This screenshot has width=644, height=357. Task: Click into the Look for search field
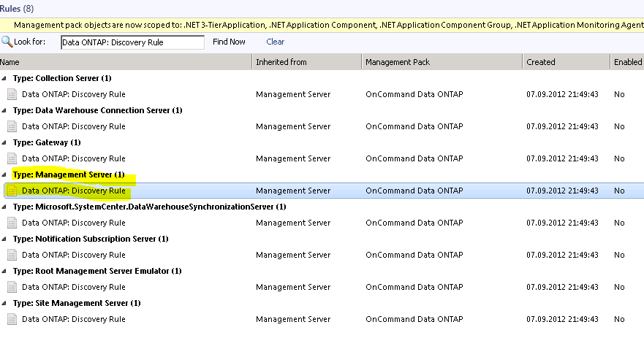pos(132,42)
